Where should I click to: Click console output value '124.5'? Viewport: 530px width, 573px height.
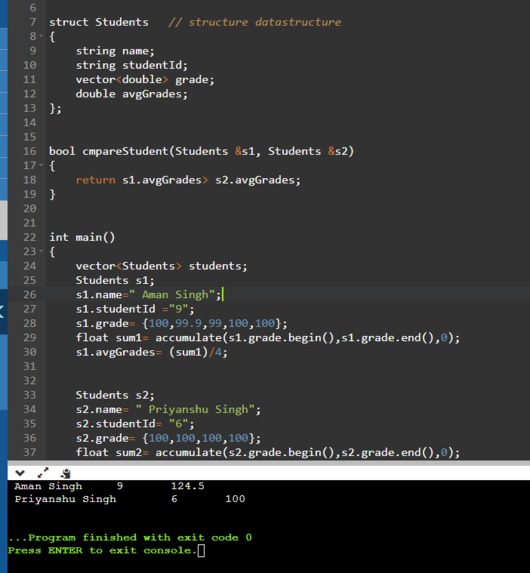click(188, 486)
